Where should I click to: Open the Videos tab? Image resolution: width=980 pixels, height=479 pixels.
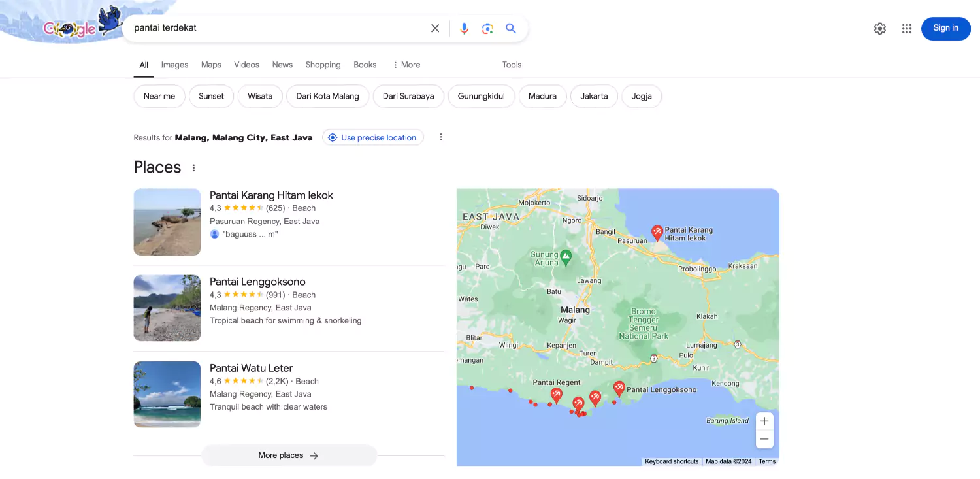pyautogui.click(x=246, y=65)
